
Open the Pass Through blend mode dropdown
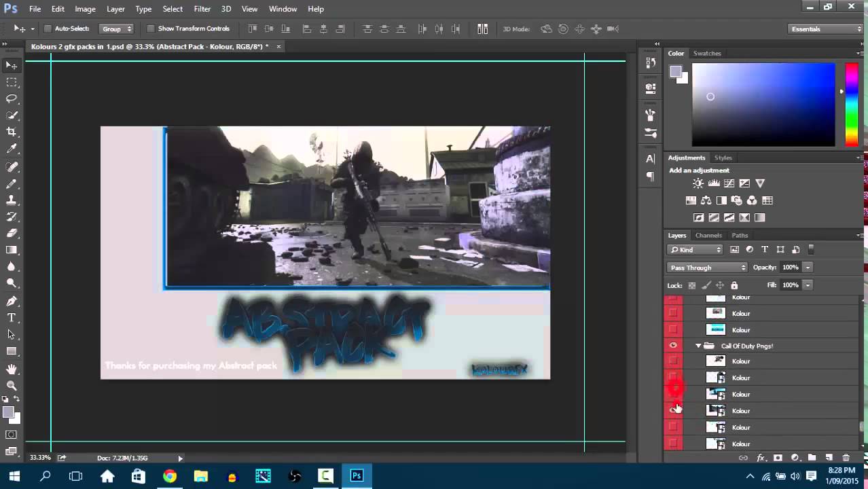click(x=707, y=268)
